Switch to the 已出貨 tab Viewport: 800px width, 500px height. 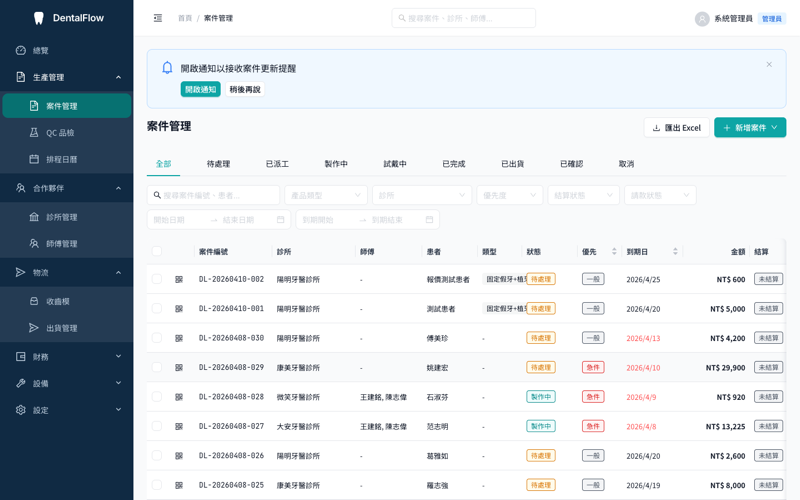click(512, 164)
